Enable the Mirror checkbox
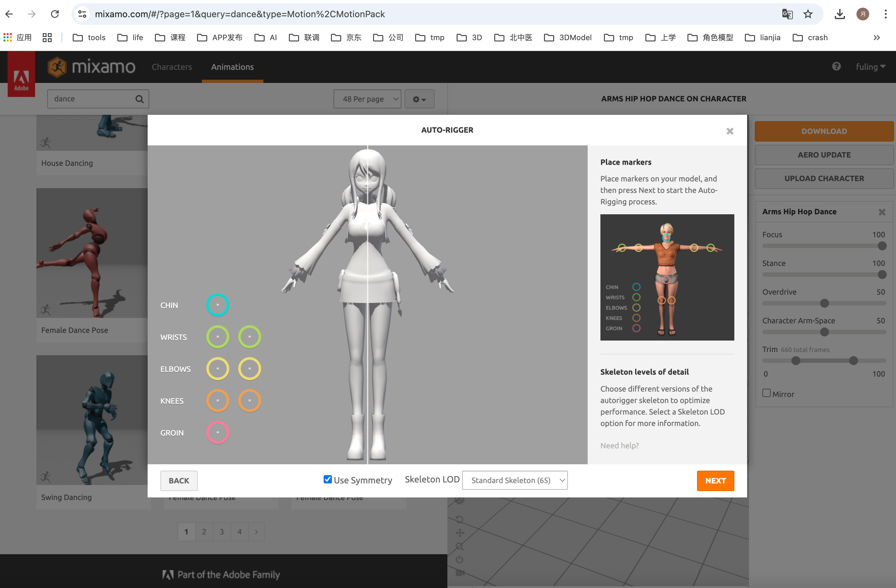 pyautogui.click(x=766, y=393)
